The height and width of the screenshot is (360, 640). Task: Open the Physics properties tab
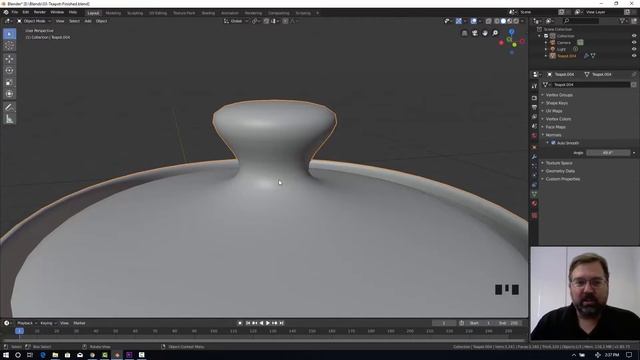click(x=534, y=176)
